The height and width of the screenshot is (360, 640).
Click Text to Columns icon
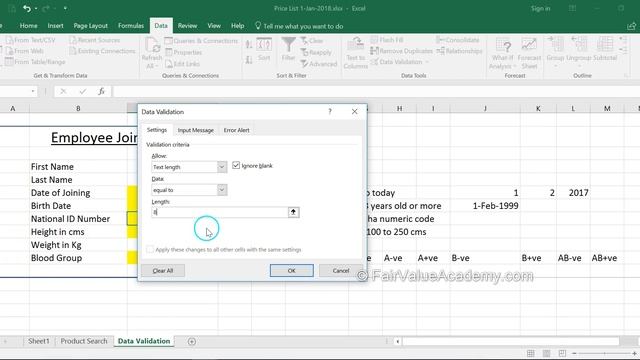(x=356, y=45)
